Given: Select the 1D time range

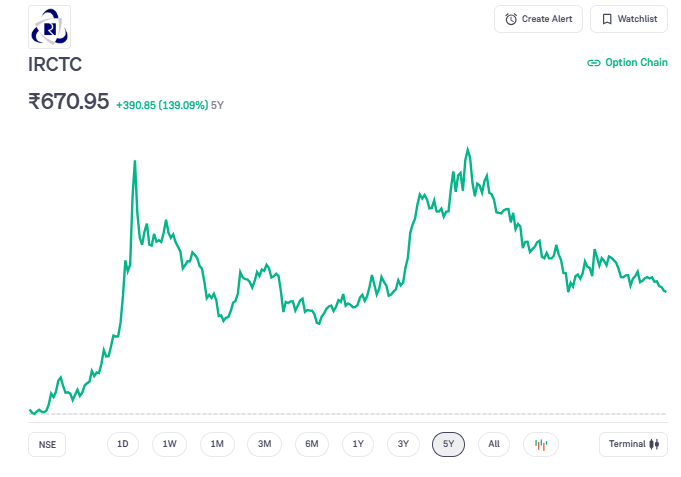Looking at the screenshot, I should click(x=123, y=444).
